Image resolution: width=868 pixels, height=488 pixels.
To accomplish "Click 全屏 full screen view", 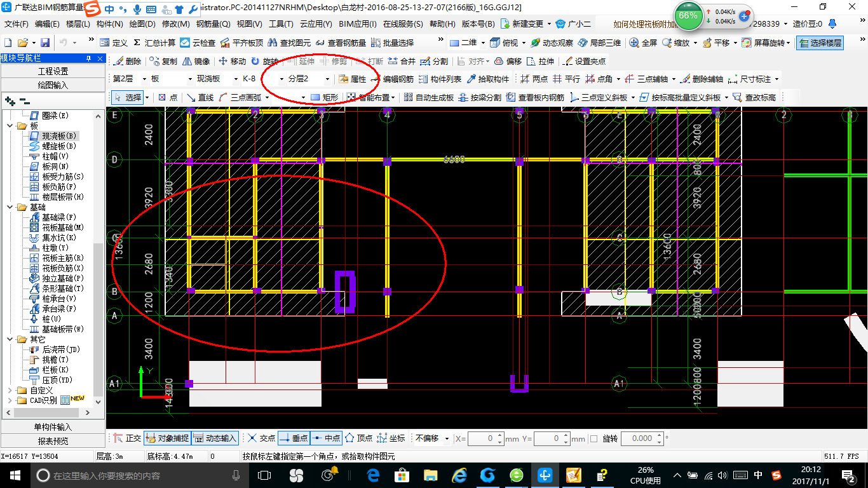I will pos(643,43).
